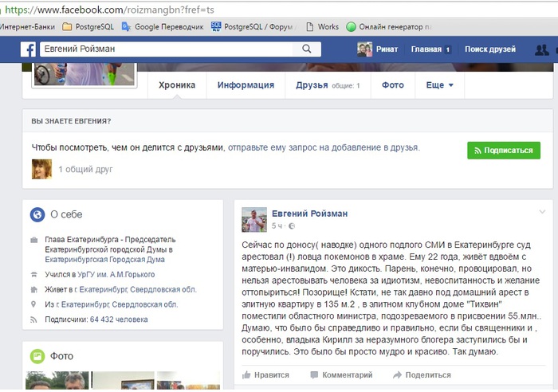Click the home icon beside Живет в
Image resolution: width=558 pixels, height=392 pixels.
click(33, 289)
